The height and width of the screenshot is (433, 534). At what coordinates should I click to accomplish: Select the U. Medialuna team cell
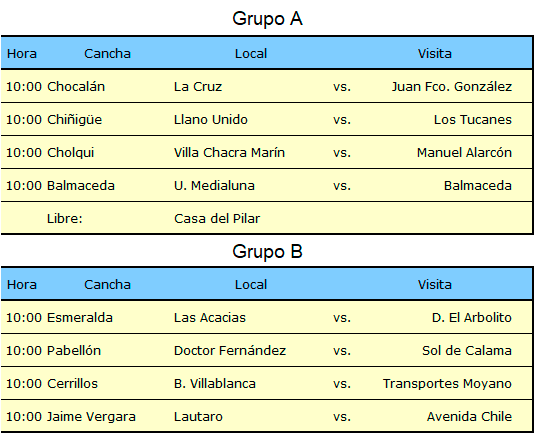coord(214,186)
